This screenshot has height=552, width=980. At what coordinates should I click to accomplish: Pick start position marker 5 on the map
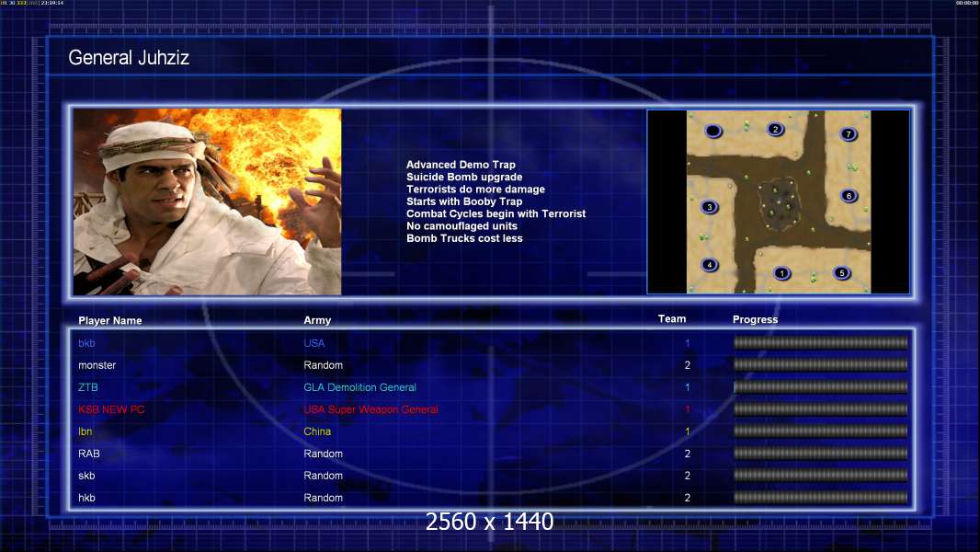842,273
